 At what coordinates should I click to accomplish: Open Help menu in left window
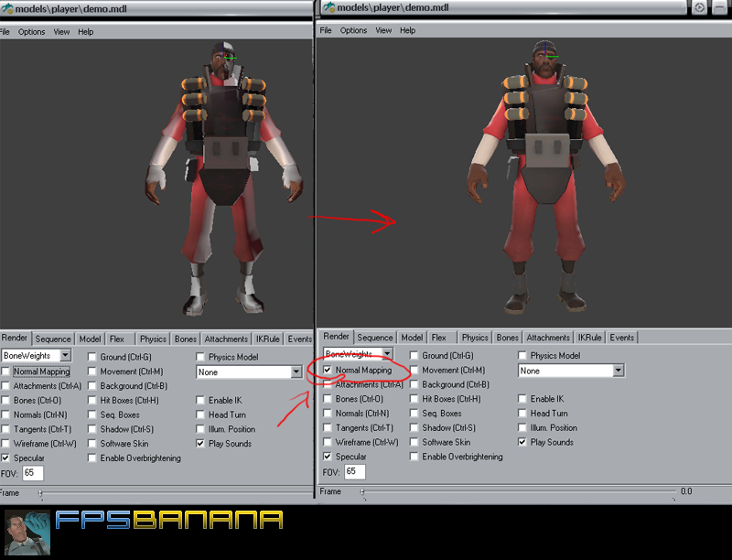(x=85, y=32)
